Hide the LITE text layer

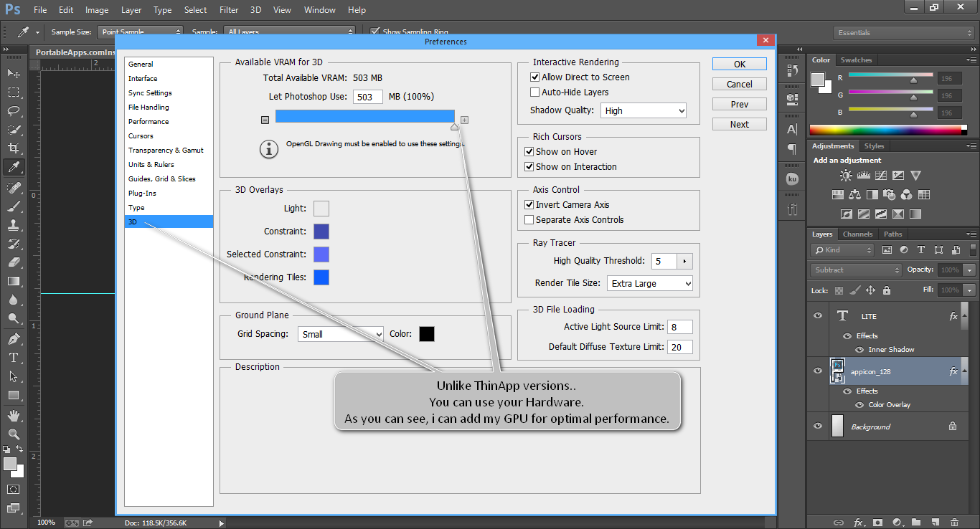(818, 315)
